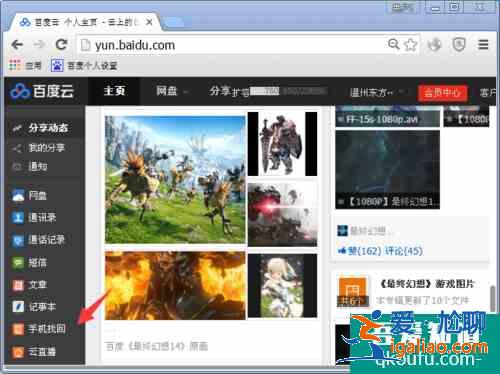Click the browser forward arrow
The width and height of the screenshot is (500, 374).
pyautogui.click(x=39, y=45)
